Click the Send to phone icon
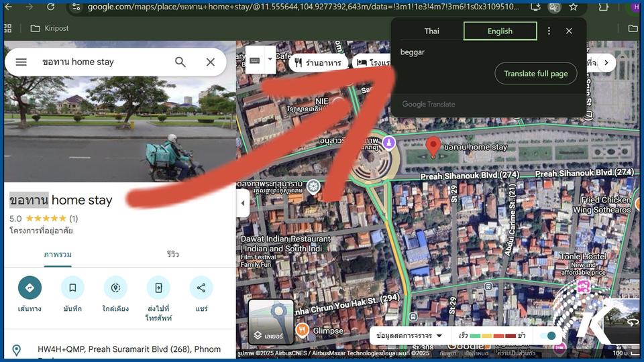The image size is (644, 362). pos(158,288)
